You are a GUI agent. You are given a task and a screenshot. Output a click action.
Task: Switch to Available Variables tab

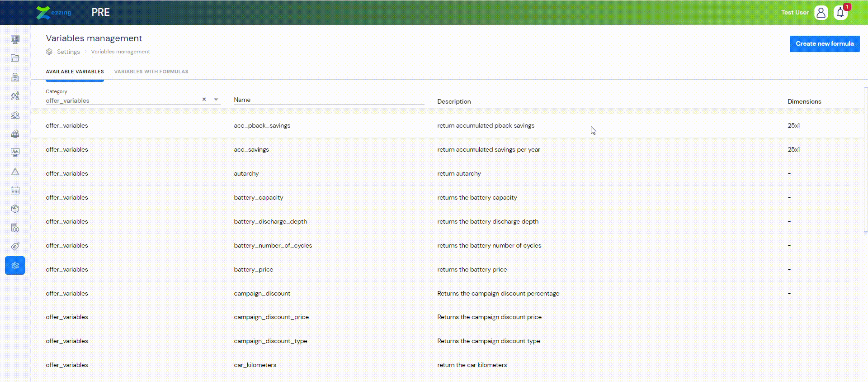click(75, 72)
